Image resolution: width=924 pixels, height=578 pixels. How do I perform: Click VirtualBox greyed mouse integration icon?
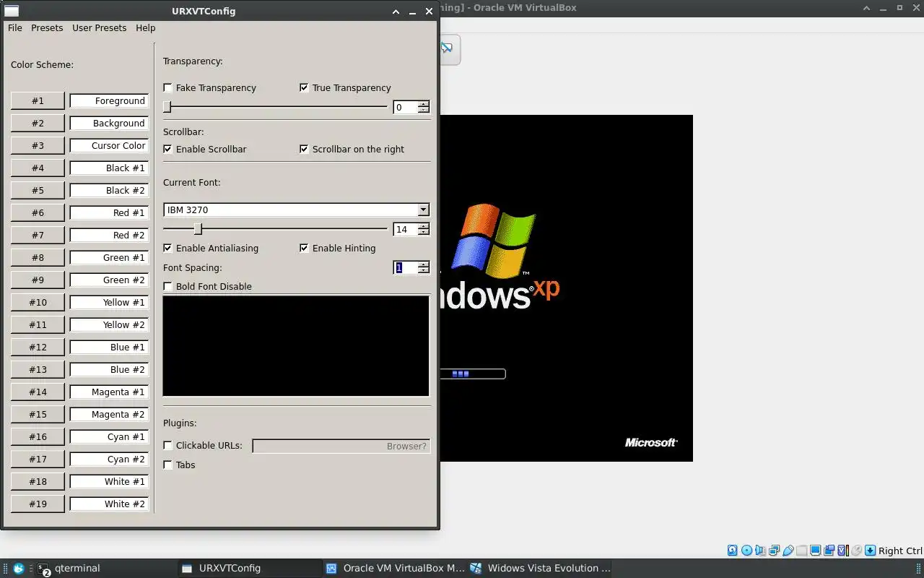(856, 551)
